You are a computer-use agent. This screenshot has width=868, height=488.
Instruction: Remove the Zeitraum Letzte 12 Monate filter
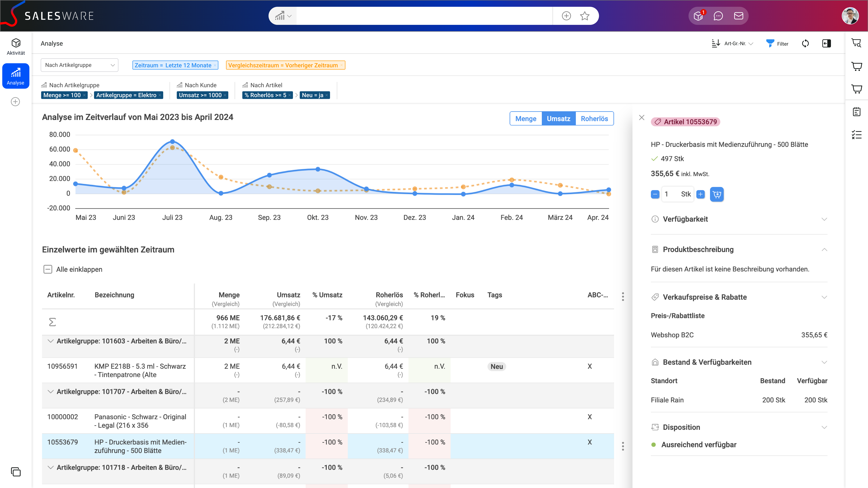pyautogui.click(x=215, y=65)
